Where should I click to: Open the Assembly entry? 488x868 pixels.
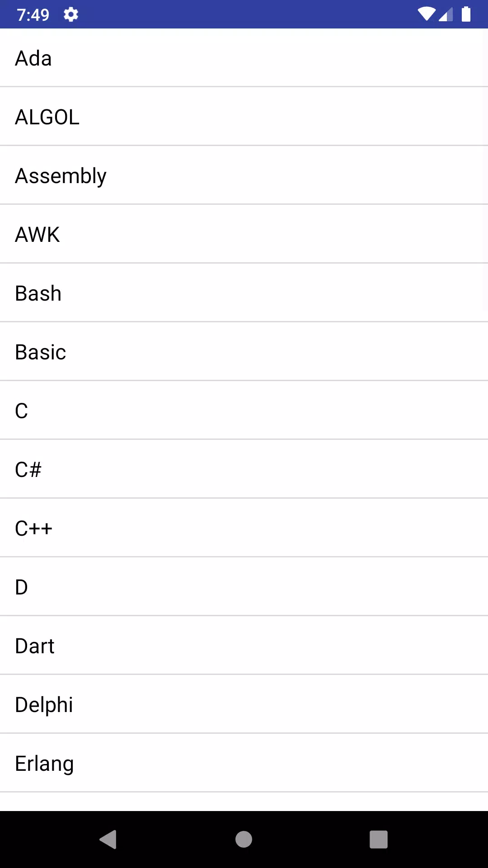click(244, 175)
